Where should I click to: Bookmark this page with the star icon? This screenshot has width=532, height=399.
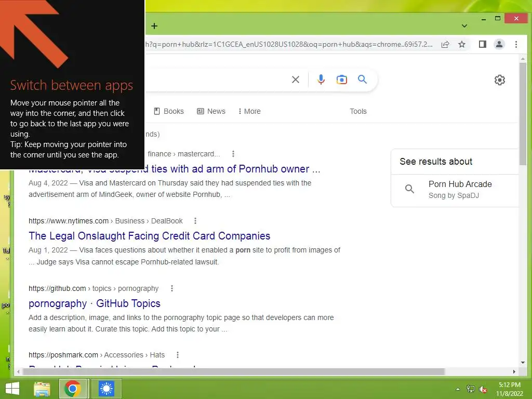point(462,45)
